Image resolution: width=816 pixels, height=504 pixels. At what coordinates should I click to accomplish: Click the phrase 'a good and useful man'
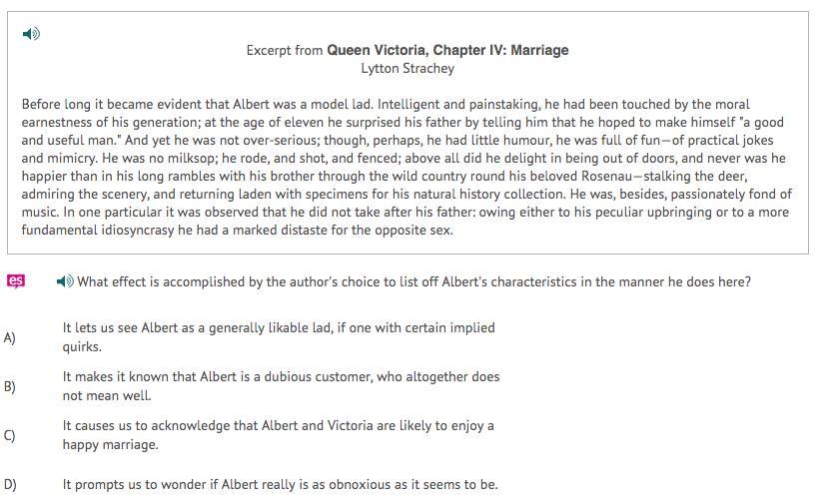point(403,131)
